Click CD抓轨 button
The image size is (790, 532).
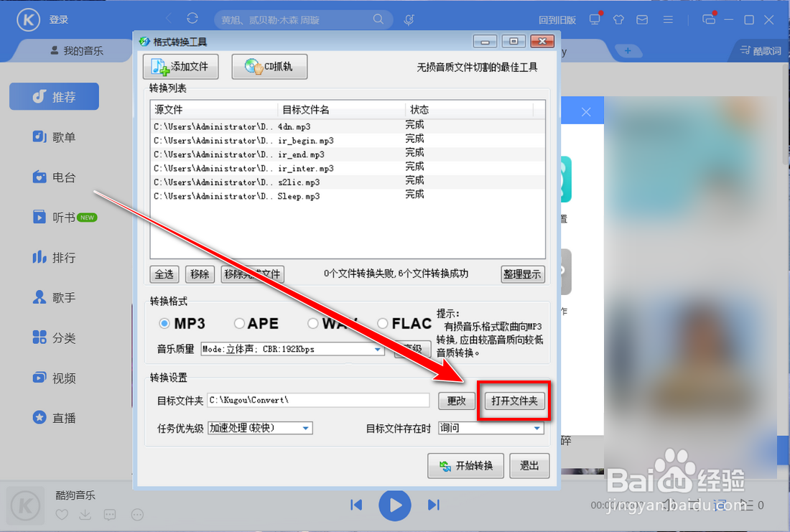(x=269, y=67)
